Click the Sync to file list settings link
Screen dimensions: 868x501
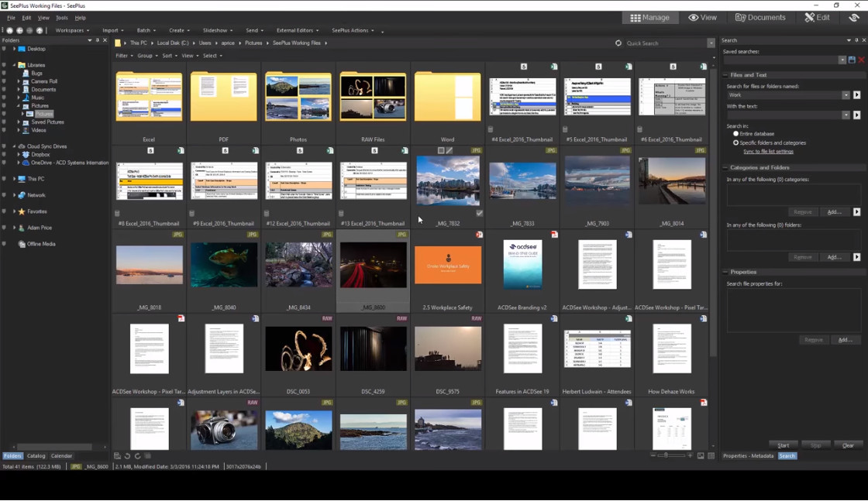click(x=767, y=151)
